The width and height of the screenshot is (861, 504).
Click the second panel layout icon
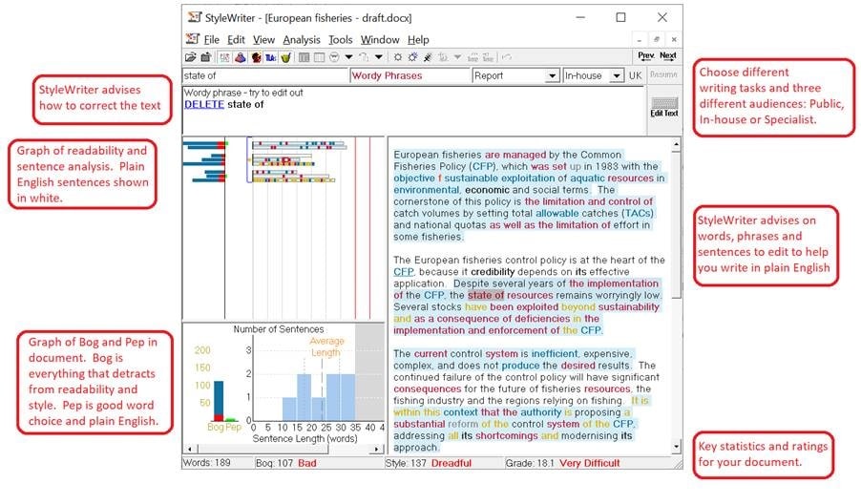(x=319, y=57)
